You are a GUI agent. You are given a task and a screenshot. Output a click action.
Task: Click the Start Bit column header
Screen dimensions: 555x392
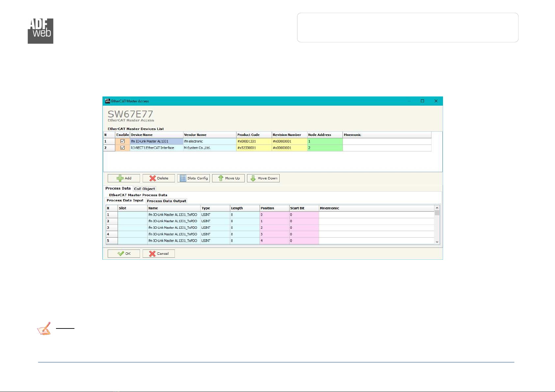[304, 208]
